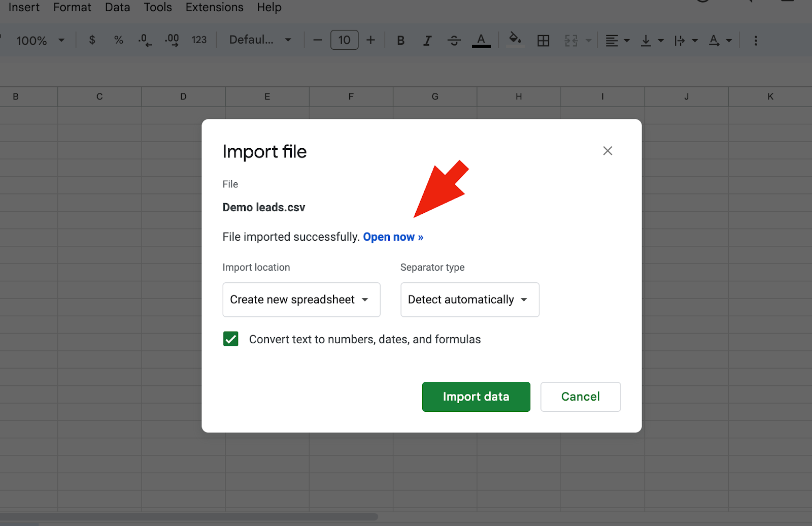Screen dimensions: 812x526
Task: Click the minus to decrease font size
Action: 318,40
